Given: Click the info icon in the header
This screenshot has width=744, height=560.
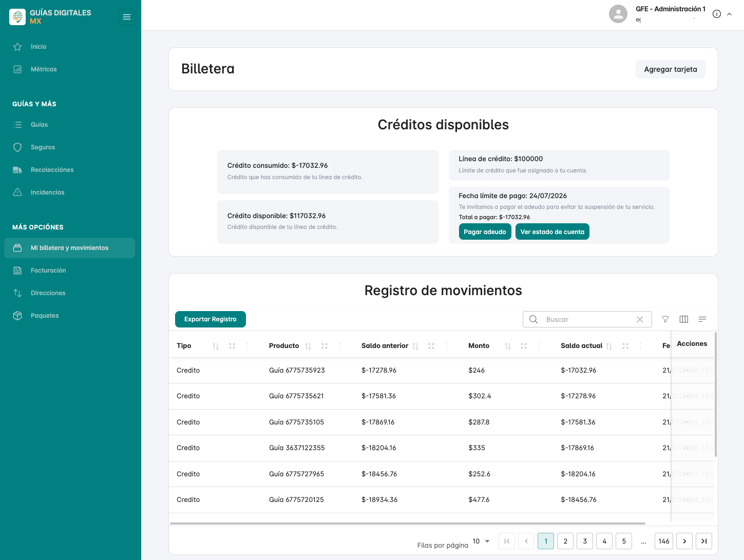Looking at the screenshot, I should click(x=717, y=14).
